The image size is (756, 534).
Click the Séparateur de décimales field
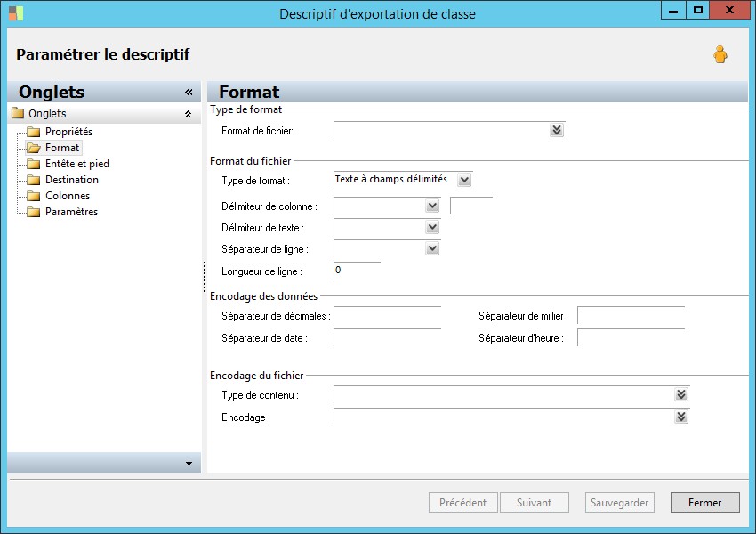coord(387,315)
